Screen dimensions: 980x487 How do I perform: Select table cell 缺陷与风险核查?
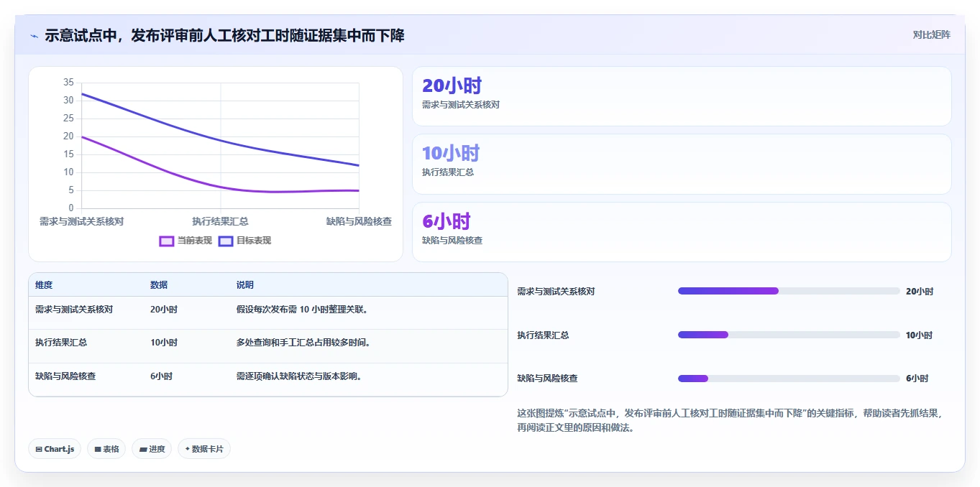coord(65,376)
